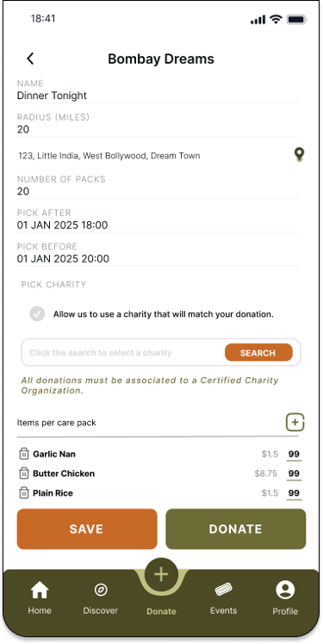Click the green DONATE button
Screen dimensions: 323x644
point(235,529)
